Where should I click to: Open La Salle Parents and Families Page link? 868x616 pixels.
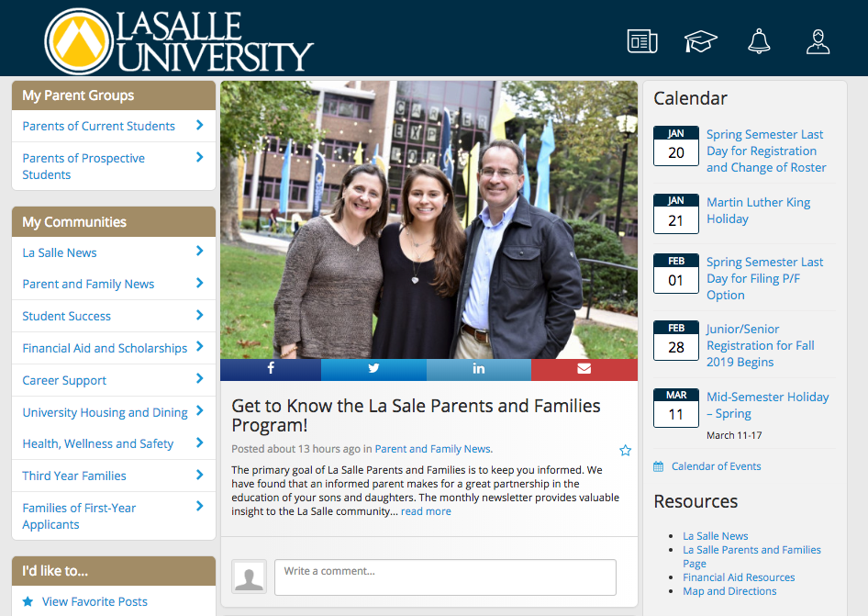click(751, 556)
